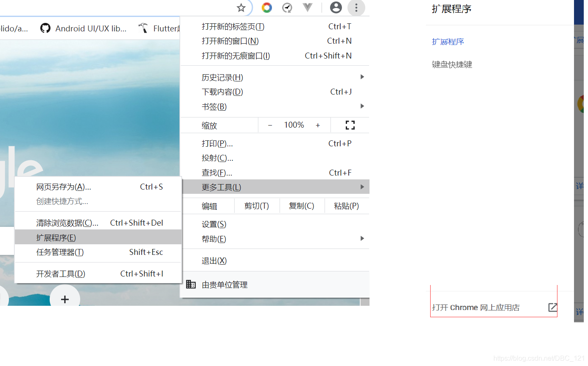Increase zoom with the plus stepper
This screenshot has height=366, width=588.
point(318,125)
